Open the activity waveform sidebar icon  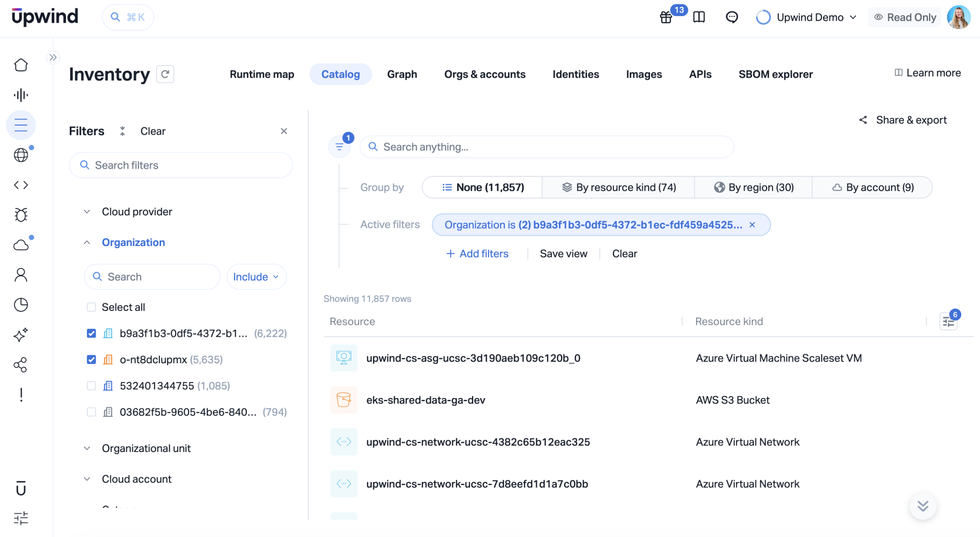21,95
